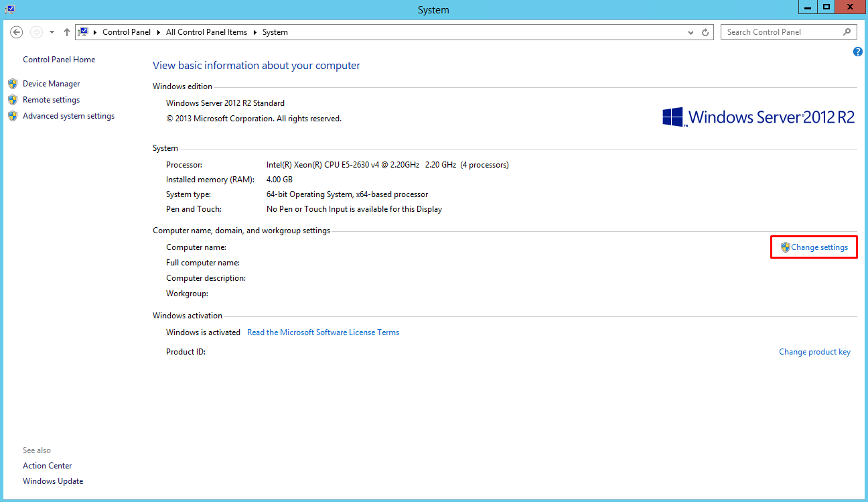
Task: Maximize the System window
Action: click(x=826, y=7)
